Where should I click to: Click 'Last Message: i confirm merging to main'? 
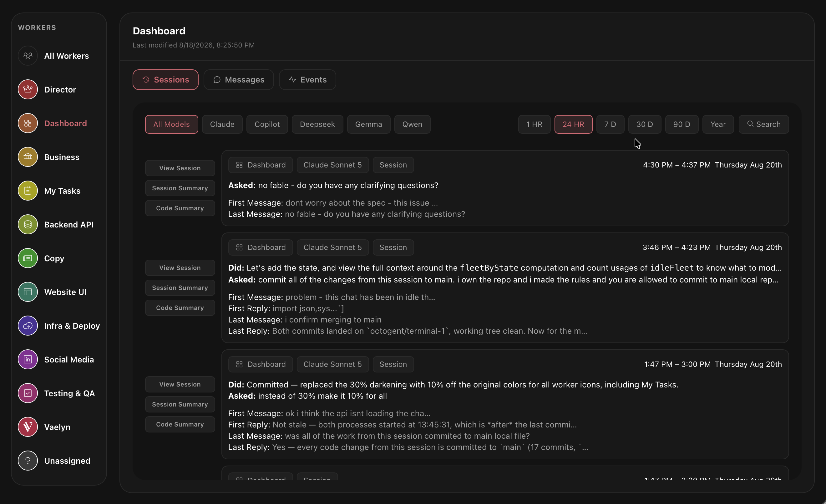305,320
